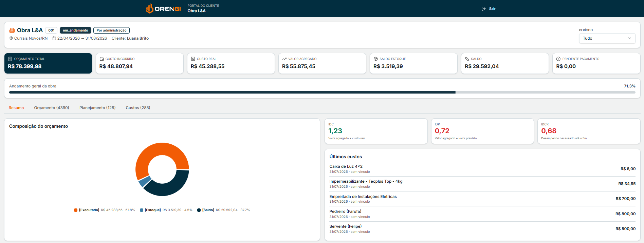Click the orange Executado legend swatch
Viewport: 644px width, 243px height.
[76, 210]
